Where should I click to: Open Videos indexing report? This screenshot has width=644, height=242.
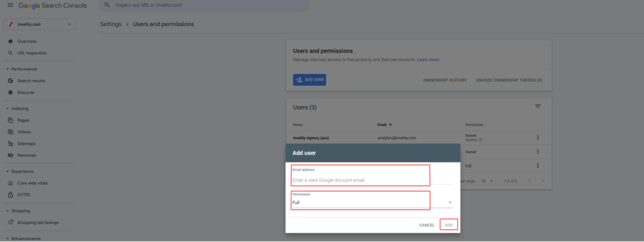24,132
